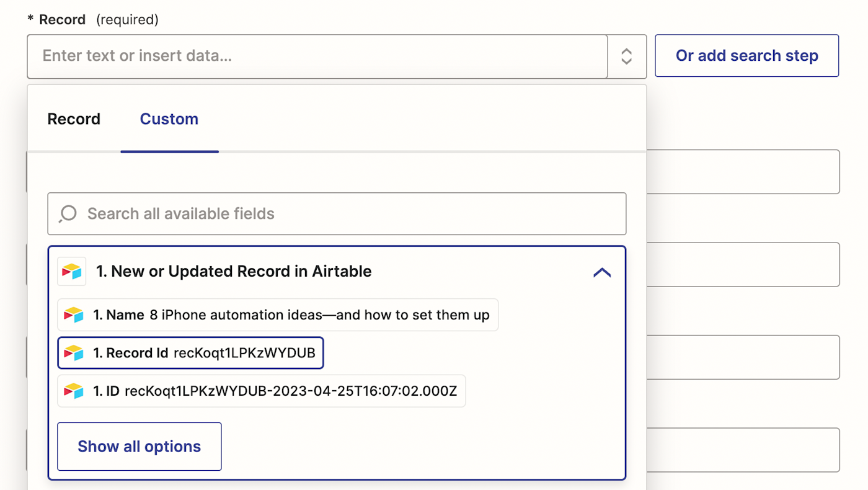Viewport: 868px width, 490px height.
Task: Click the Airtable icon in the Name row
Action: (x=74, y=315)
